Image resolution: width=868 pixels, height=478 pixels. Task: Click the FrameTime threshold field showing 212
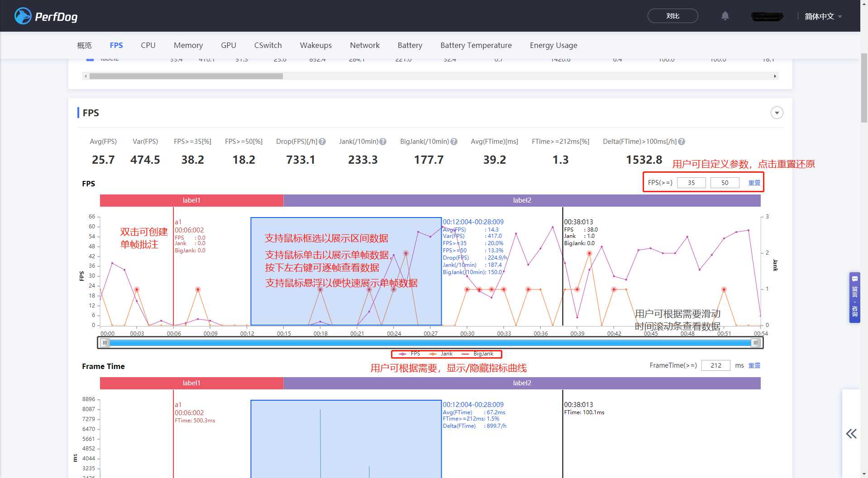(x=715, y=365)
